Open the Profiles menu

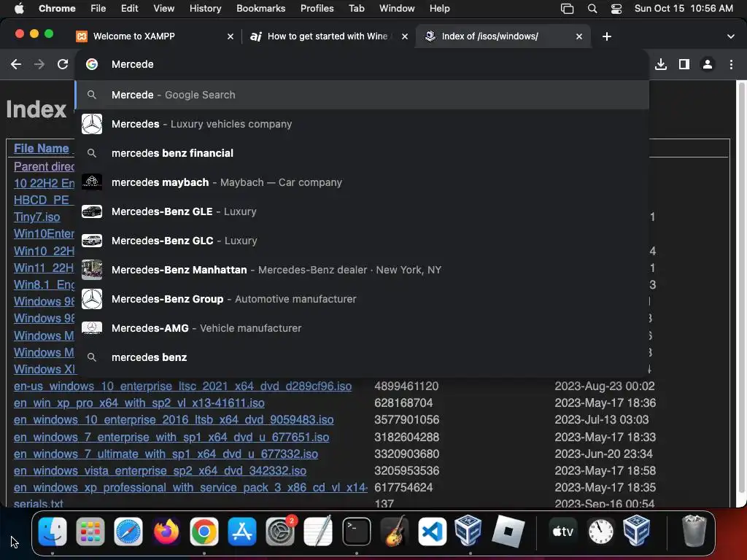[317, 9]
